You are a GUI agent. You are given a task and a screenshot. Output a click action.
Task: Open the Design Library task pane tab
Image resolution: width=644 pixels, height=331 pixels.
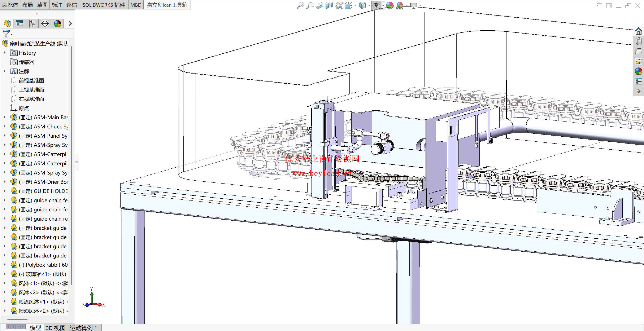[x=638, y=41]
